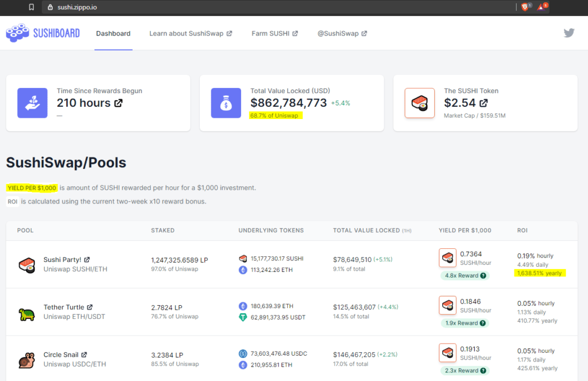This screenshot has height=381, width=588.
Task: Click the SUSHI Token sushi icon
Action: pos(420,103)
